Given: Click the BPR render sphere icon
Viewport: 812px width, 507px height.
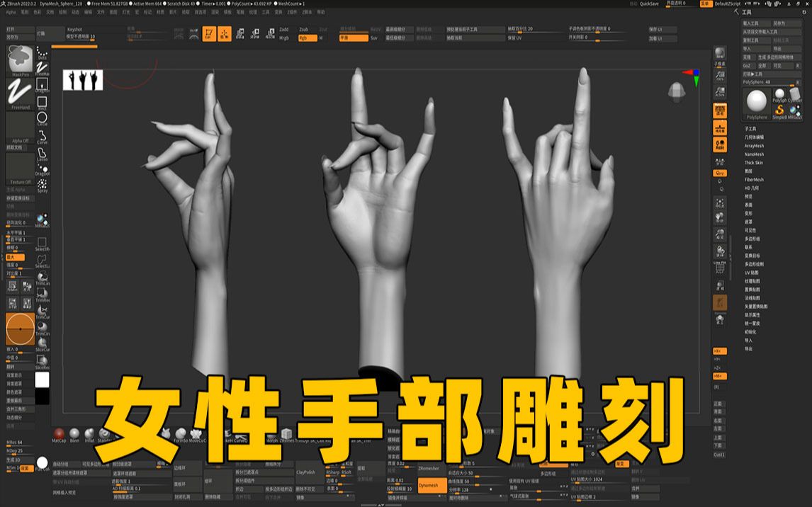Looking at the screenshot, I should coord(720,52).
